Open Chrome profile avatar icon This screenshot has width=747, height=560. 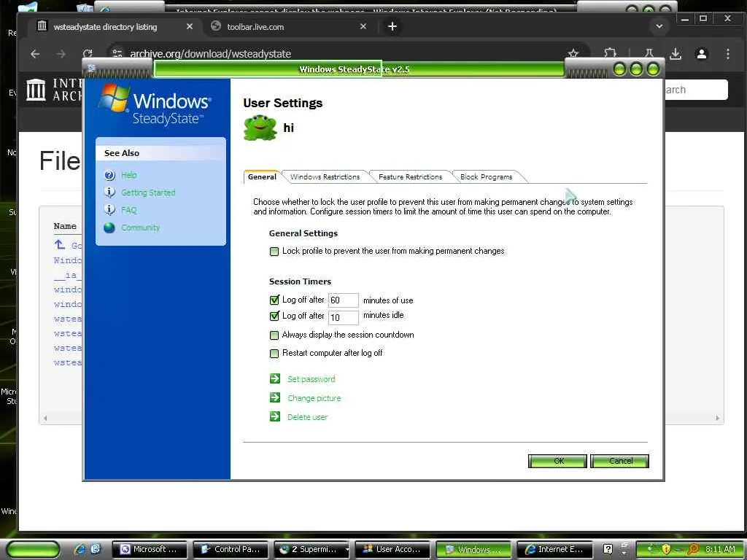[x=702, y=54]
